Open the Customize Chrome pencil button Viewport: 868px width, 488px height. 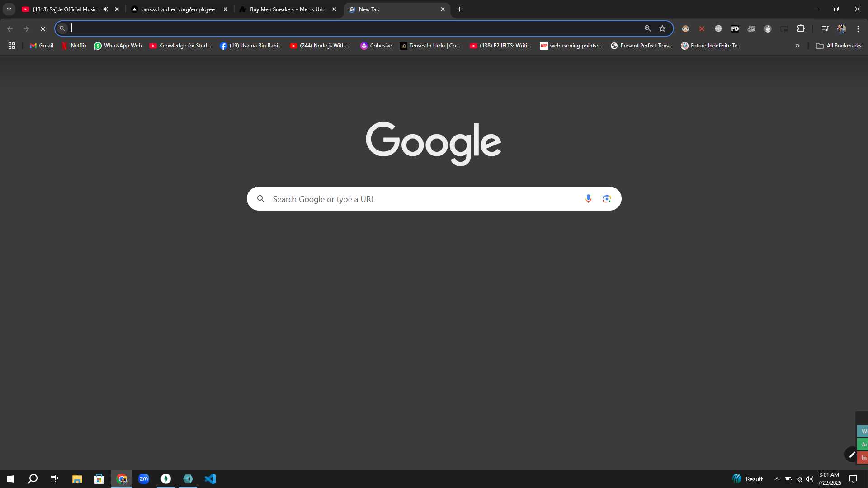(852, 455)
